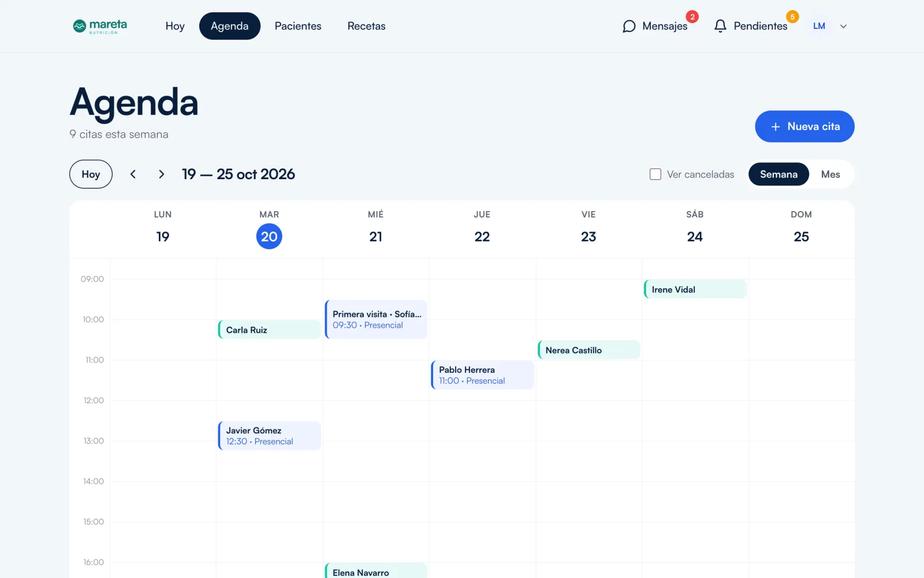Click the orange Pendientes badge showing 5

pos(792,17)
